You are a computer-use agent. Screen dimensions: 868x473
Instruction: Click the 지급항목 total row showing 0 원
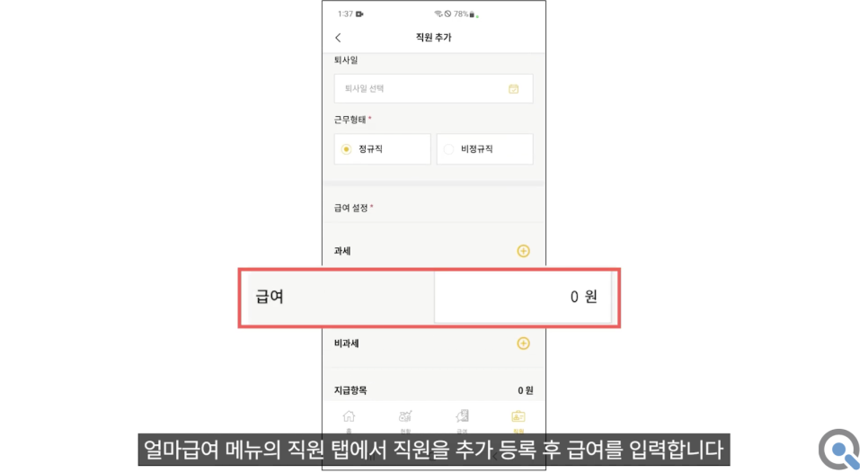(x=433, y=390)
